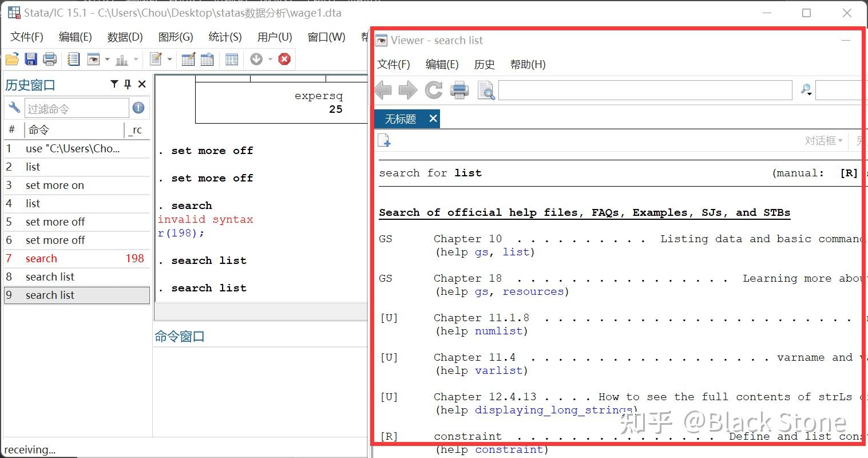Open the 统计(S) menu
The height and width of the screenshot is (458, 868).
click(225, 37)
